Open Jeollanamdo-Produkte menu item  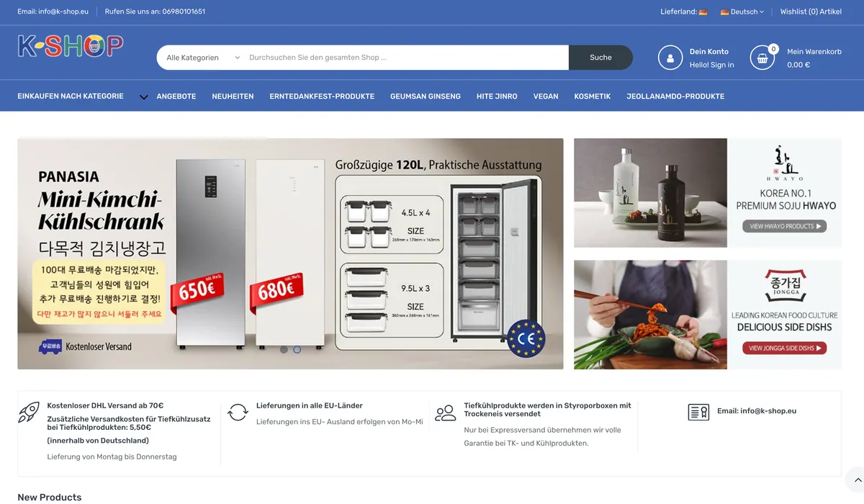(x=675, y=96)
